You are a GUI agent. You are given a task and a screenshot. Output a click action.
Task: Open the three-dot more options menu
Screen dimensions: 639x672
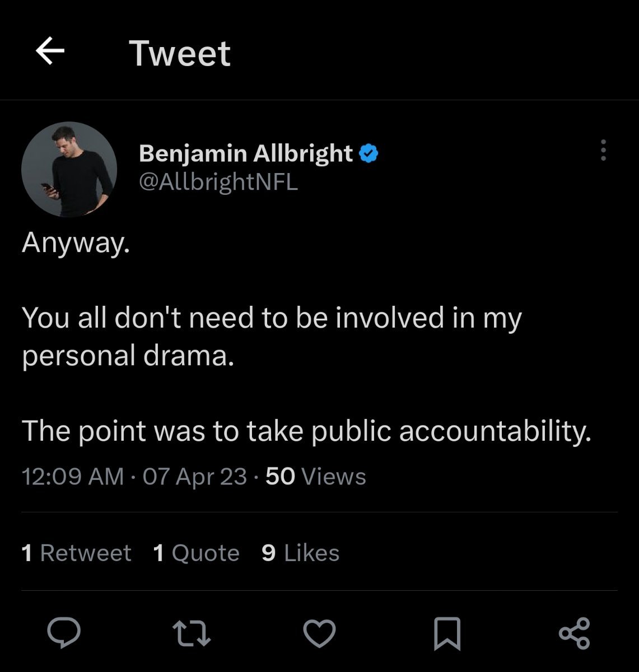pyautogui.click(x=603, y=150)
